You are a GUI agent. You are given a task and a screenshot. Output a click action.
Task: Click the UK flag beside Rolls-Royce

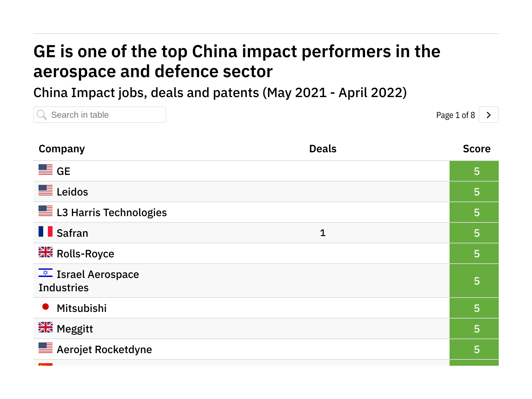pyautogui.click(x=46, y=252)
